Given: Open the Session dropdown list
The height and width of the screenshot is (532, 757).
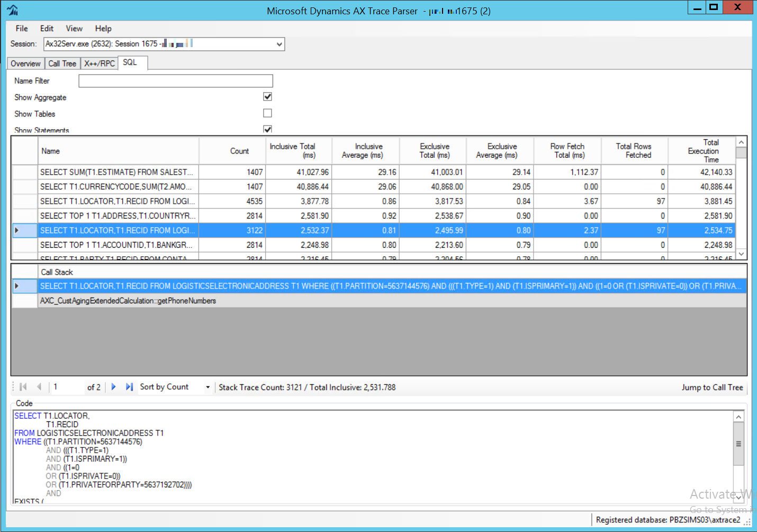Looking at the screenshot, I should [279, 44].
